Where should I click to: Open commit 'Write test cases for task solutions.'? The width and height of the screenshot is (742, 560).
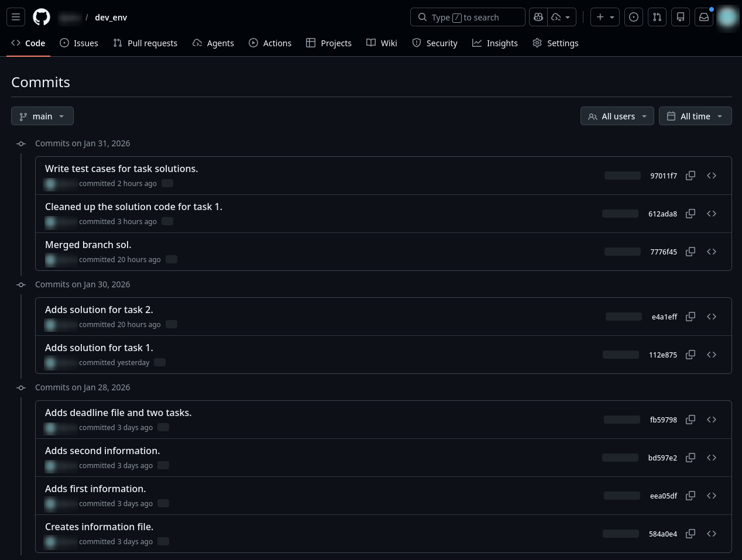121,169
